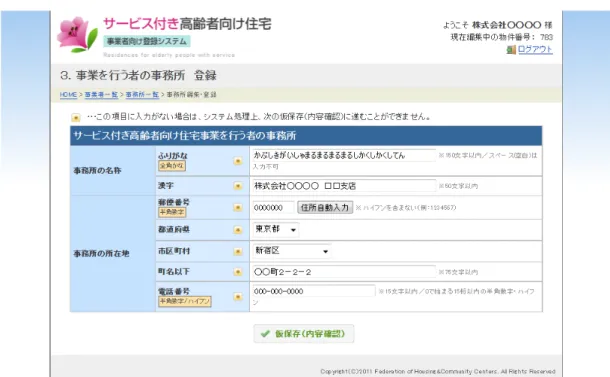This screenshot has height=377, width=610.
Task: Click the ※50文字以内 hint beside 漢字 field
Action: tap(458, 186)
